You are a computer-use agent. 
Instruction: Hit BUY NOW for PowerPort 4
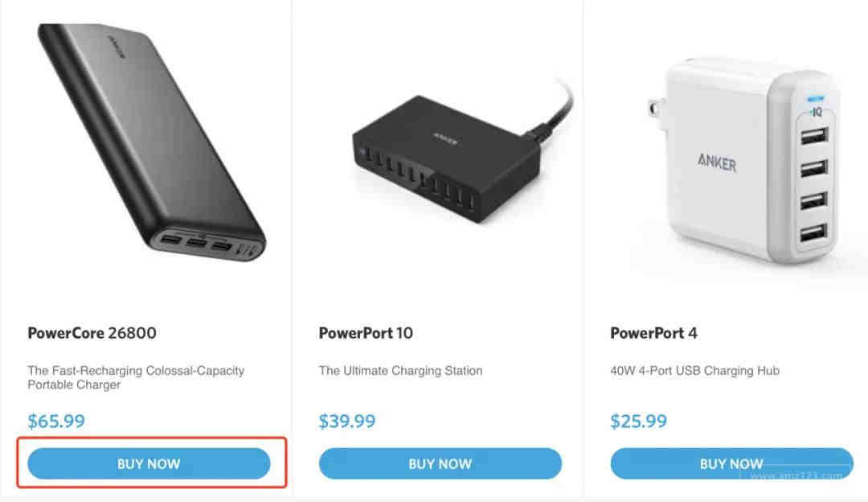[x=731, y=463]
